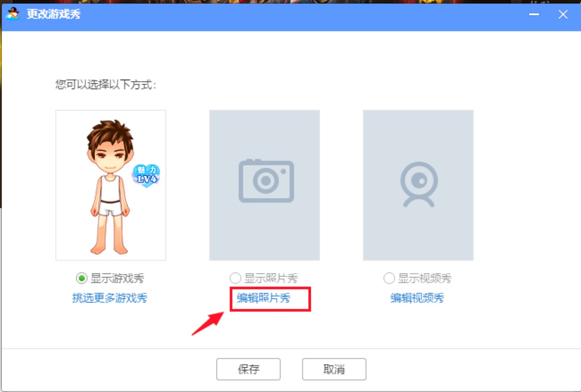
Task: Minimize the 更改游戏秀 window
Action: pos(534,14)
